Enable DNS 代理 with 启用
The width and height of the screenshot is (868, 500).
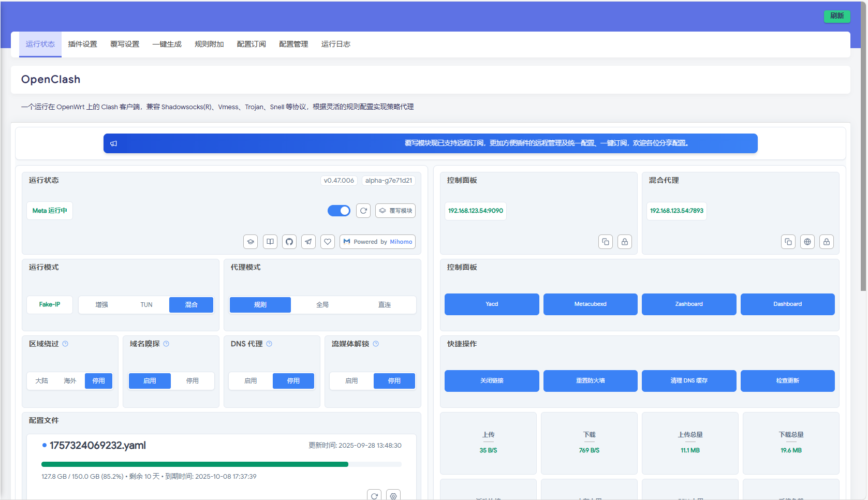[251, 381]
